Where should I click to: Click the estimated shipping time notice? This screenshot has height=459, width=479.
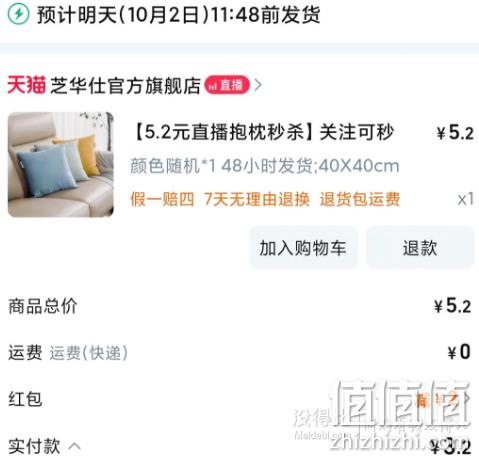coord(178,15)
